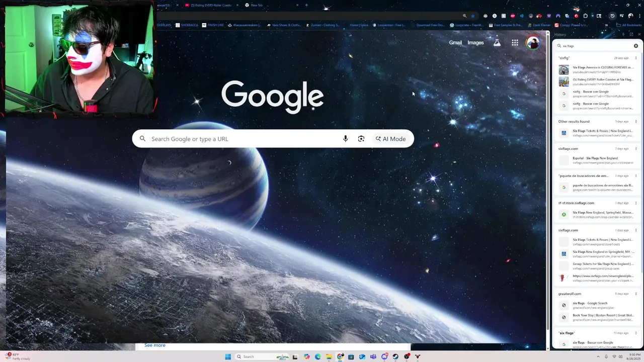Open more options for 'Other results found' group
Image resolution: width=644 pixels, height=362 pixels.
[636, 121]
